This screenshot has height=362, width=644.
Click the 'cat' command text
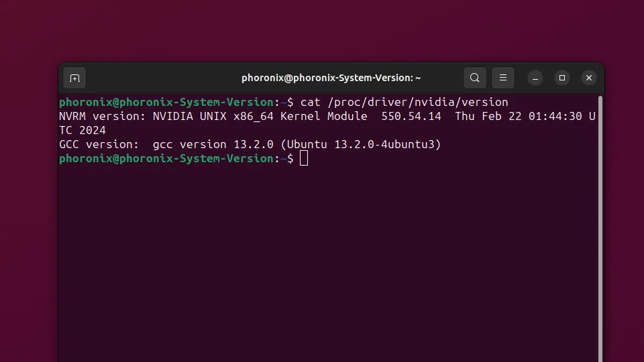[311, 102]
